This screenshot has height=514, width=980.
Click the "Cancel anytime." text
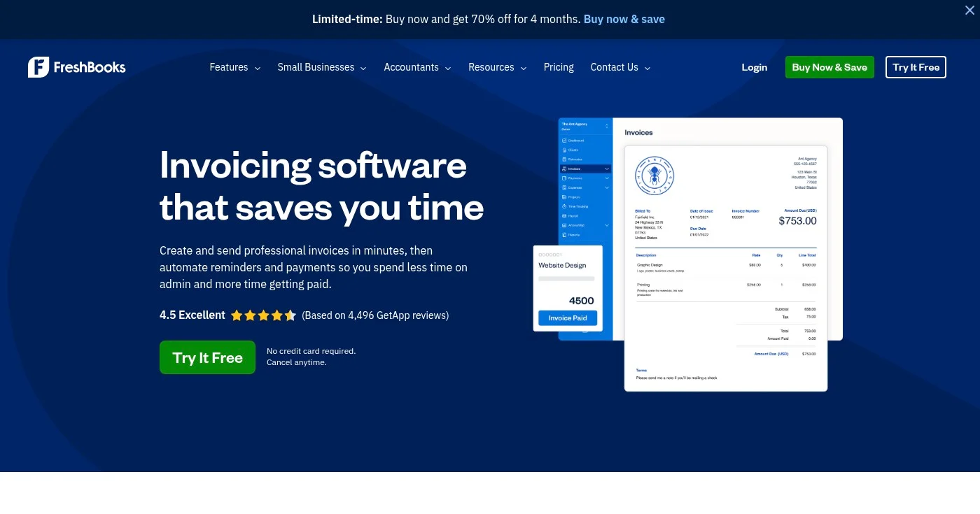[x=297, y=362]
